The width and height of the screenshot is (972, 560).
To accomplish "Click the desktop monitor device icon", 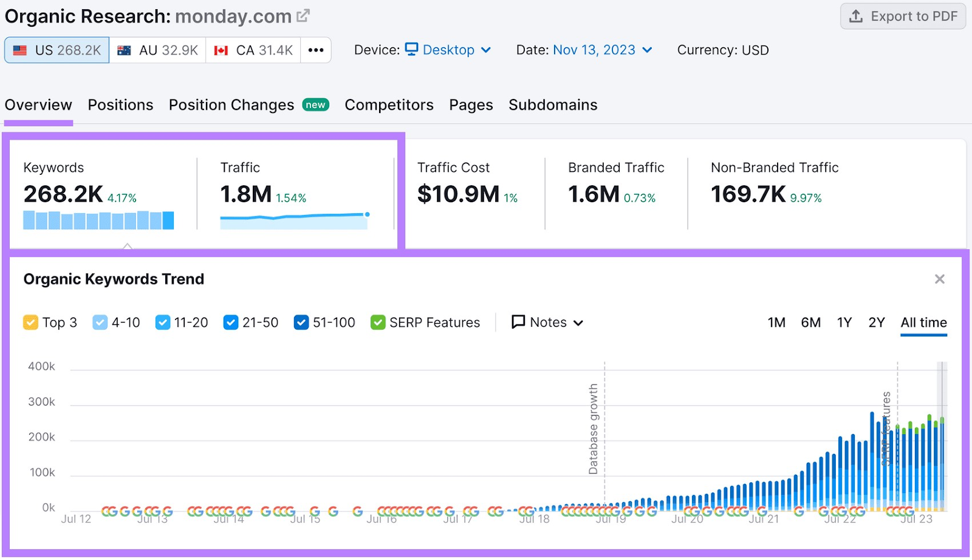I will [x=411, y=49].
